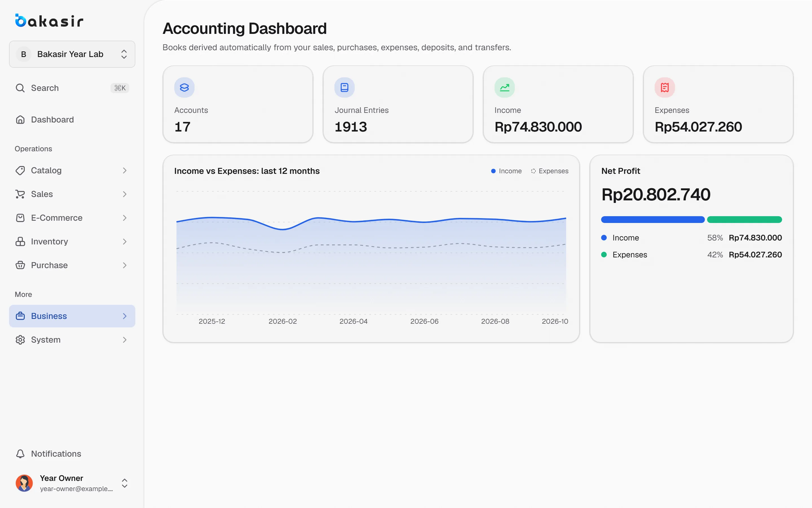Click the Income card value Rp74.830.000
The image size is (812, 508).
coord(538,127)
